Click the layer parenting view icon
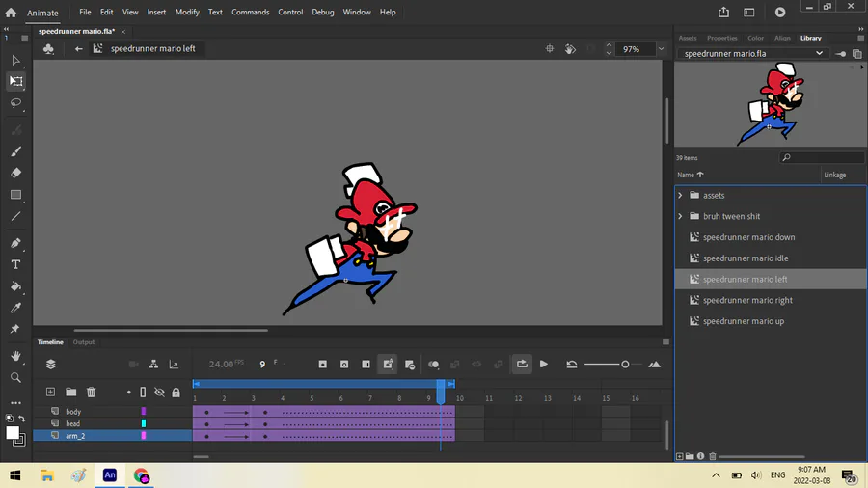The height and width of the screenshot is (488, 868). 153,364
